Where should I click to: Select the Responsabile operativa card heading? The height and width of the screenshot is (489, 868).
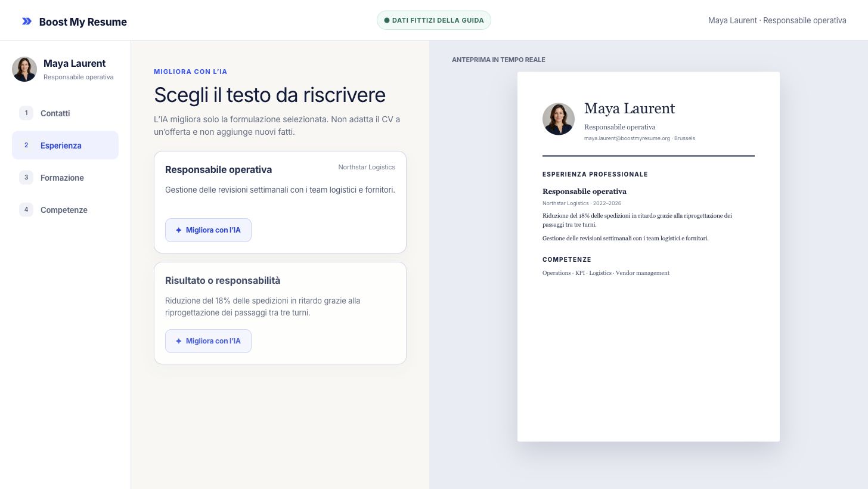(218, 169)
